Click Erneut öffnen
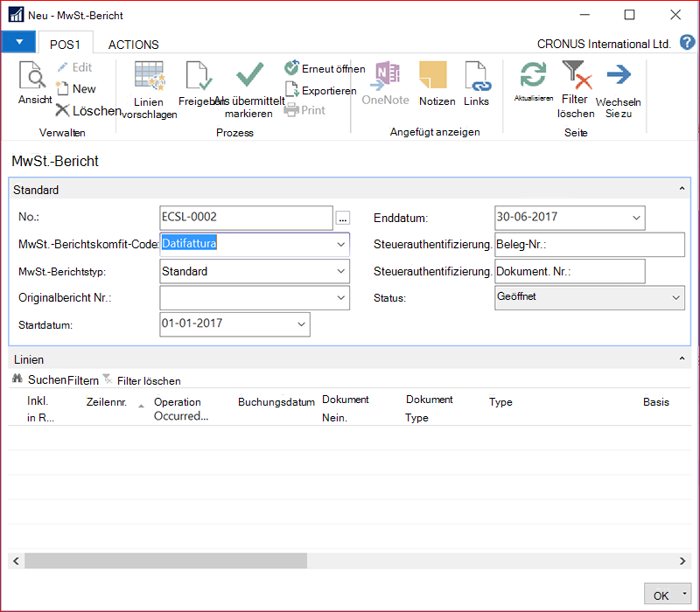Screen dimensions: 700x612 (325, 68)
